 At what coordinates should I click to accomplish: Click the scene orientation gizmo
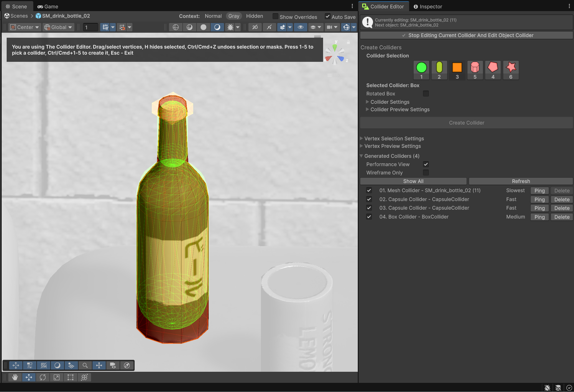click(335, 53)
